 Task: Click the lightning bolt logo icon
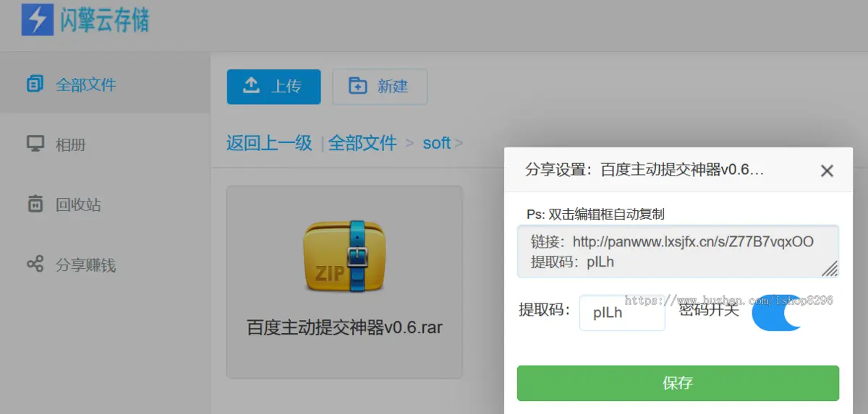click(38, 20)
